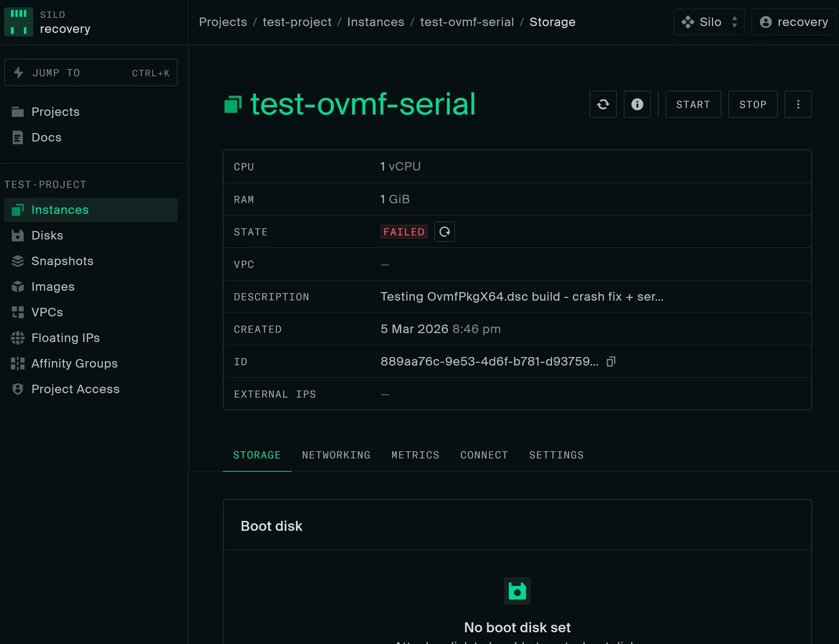Switch to the Networking tab
The height and width of the screenshot is (644, 839).
(x=336, y=455)
